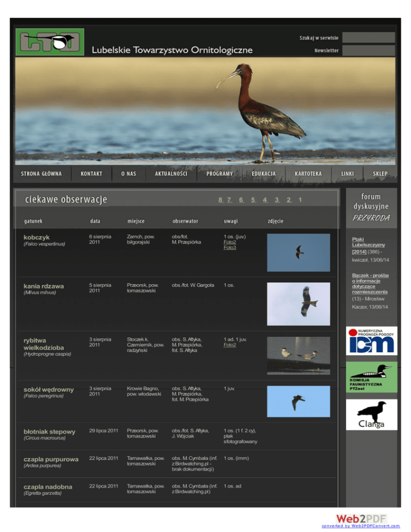The height and width of the screenshot is (532, 411).
Task: Open the ICM weather forecast logo
Action: 371,340
